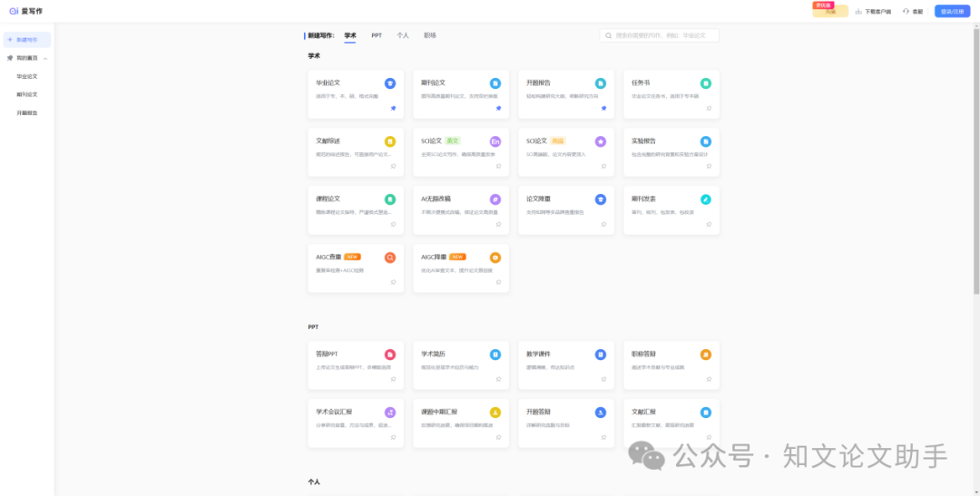Image resolution: width=980 pixels, height=496 pixels.
Task: Toggle the pin on 实验报告 card
Action: [709, 166]
